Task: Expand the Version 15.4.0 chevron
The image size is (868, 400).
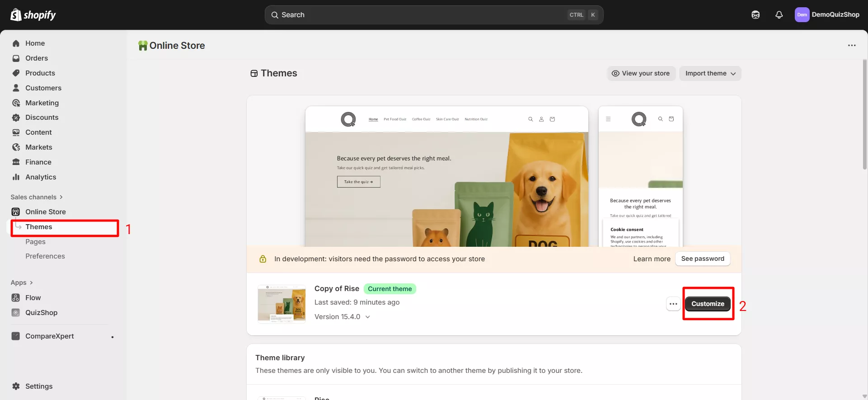Action: [x=368, y=317]
